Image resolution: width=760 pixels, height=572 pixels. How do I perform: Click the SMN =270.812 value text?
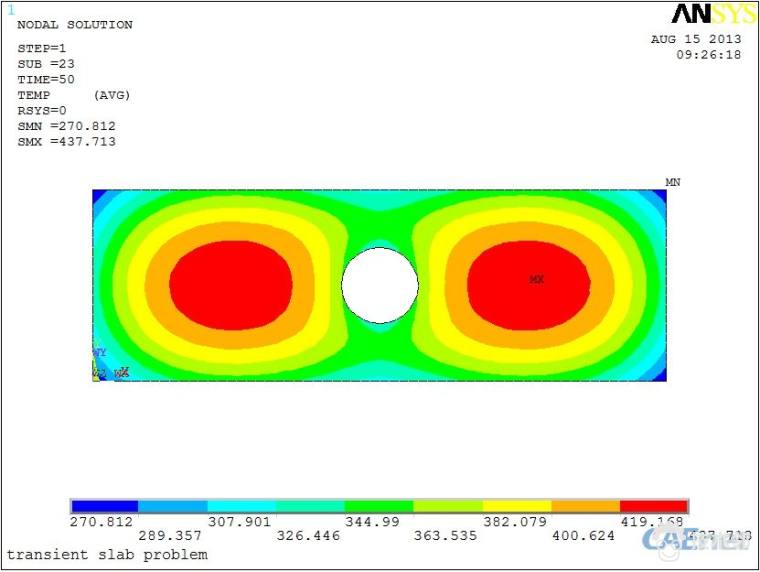66,126
